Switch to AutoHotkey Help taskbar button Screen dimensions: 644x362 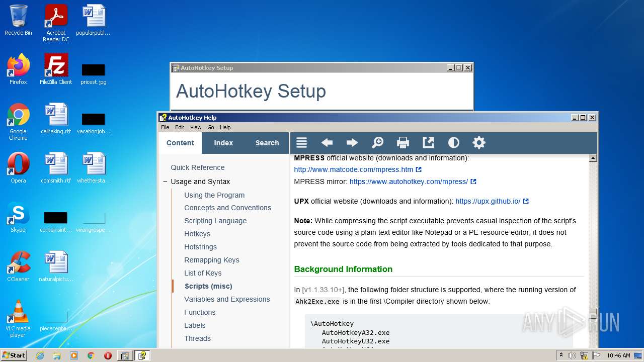[142, 355]
